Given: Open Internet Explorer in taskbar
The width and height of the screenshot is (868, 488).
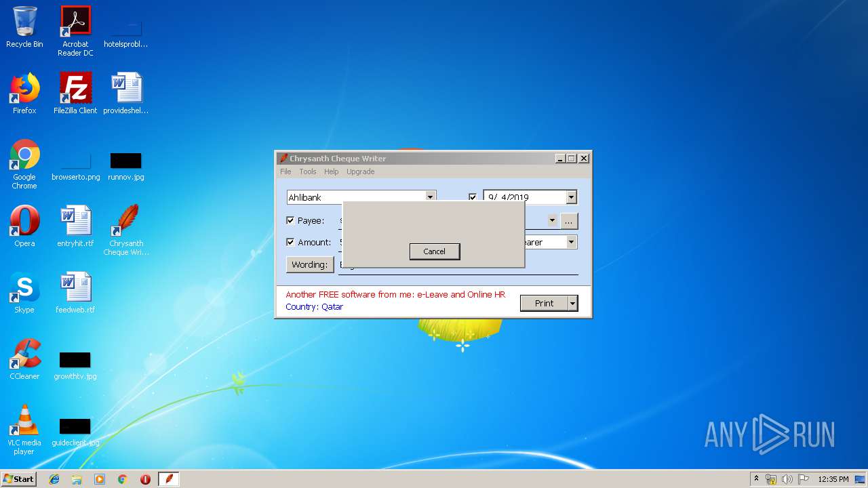Looking at the screenshot, I should pos(54,479).
